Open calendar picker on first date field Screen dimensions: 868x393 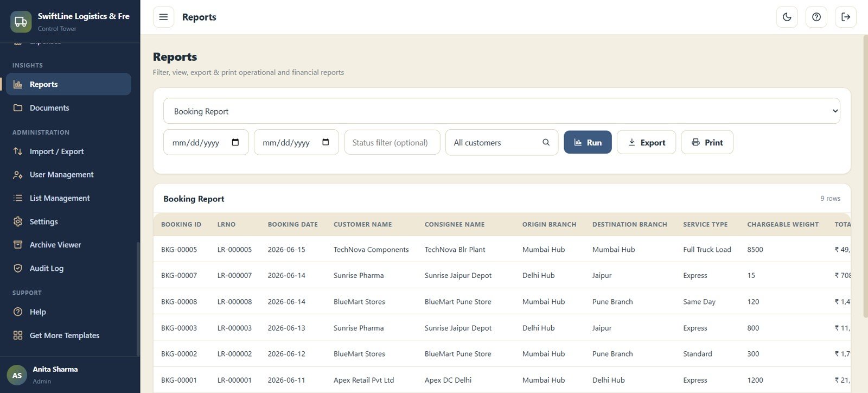pyautogui.click(x=235, y=142)
